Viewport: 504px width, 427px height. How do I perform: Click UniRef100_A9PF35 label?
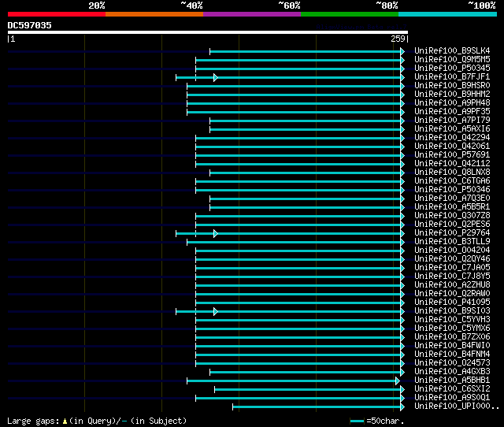[452, 112]
